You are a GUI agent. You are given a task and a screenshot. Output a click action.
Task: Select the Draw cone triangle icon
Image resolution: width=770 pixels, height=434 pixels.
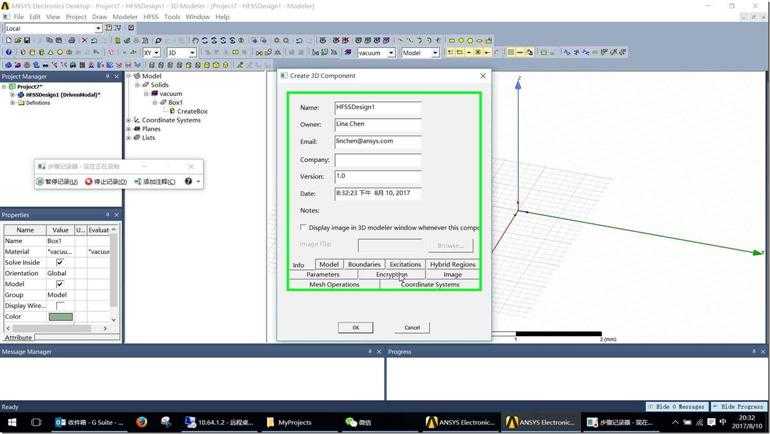51,52
